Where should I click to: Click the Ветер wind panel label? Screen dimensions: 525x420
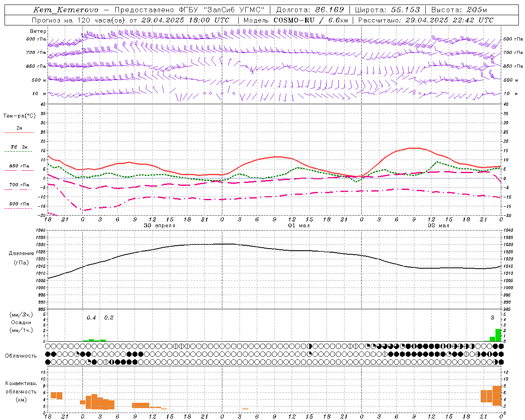[38, 31]
